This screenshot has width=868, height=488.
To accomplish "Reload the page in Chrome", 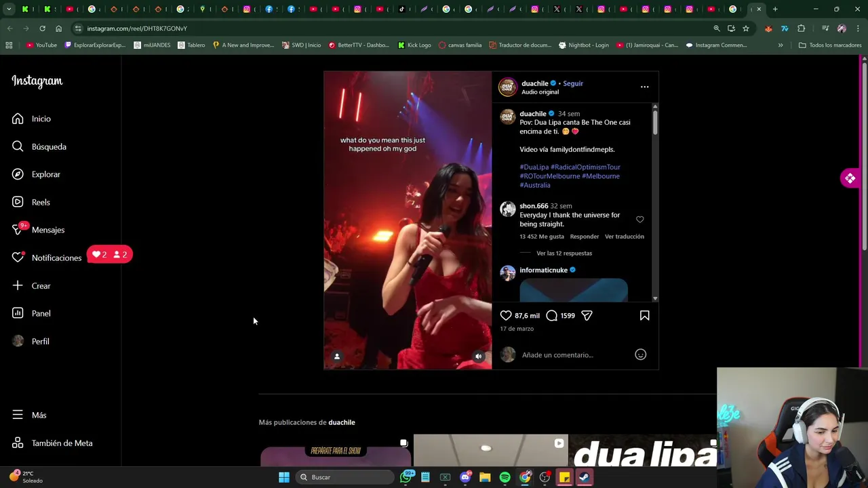I will (x=42, y=28).
